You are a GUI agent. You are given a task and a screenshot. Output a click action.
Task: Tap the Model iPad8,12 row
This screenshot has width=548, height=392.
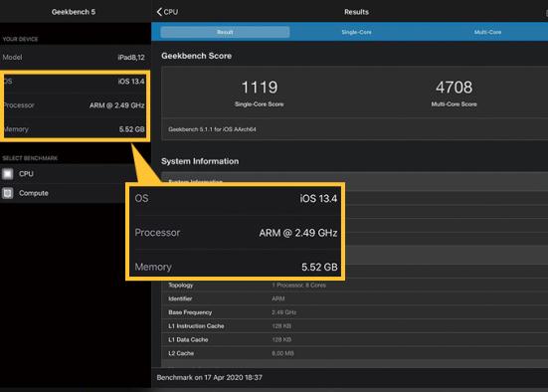click(x=76, y=57)
